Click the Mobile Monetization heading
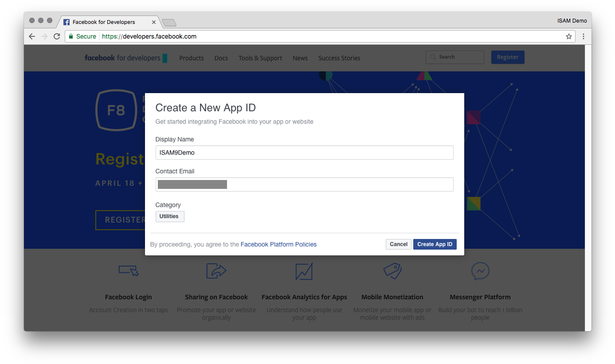This screenshot has height=364, width=615. [x=392, y=297]
